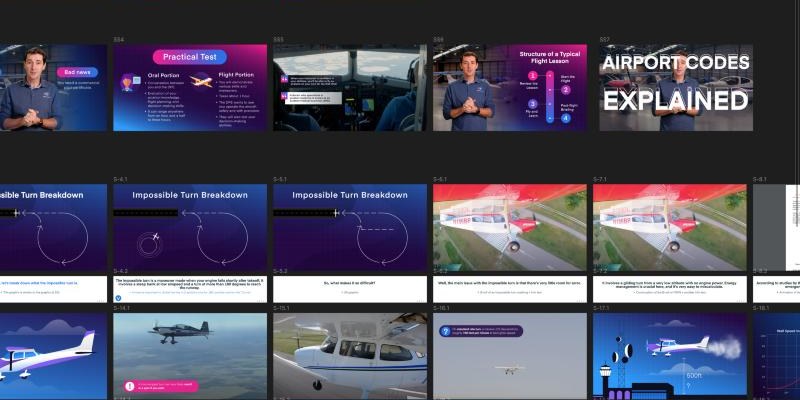The image size is (800, 400).
Task: Click the Oral Portion heading
Action: (x=164, y=75)
